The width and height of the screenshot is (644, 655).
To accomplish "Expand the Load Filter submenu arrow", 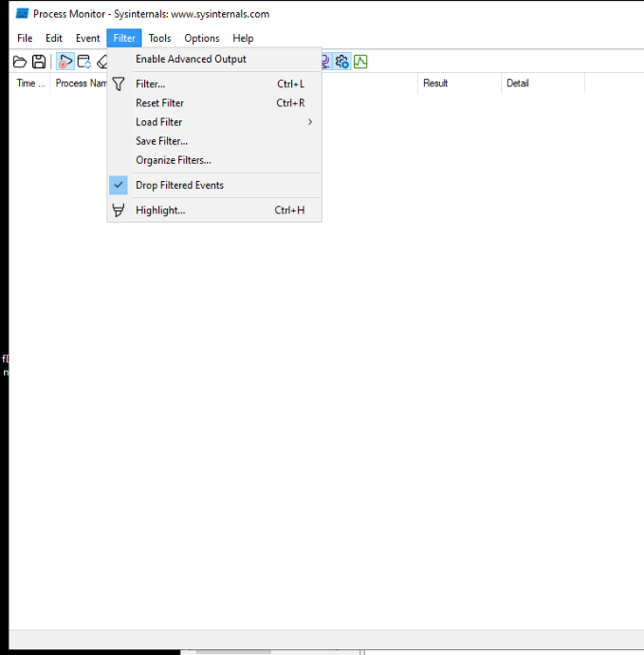I will coord(310,122).
